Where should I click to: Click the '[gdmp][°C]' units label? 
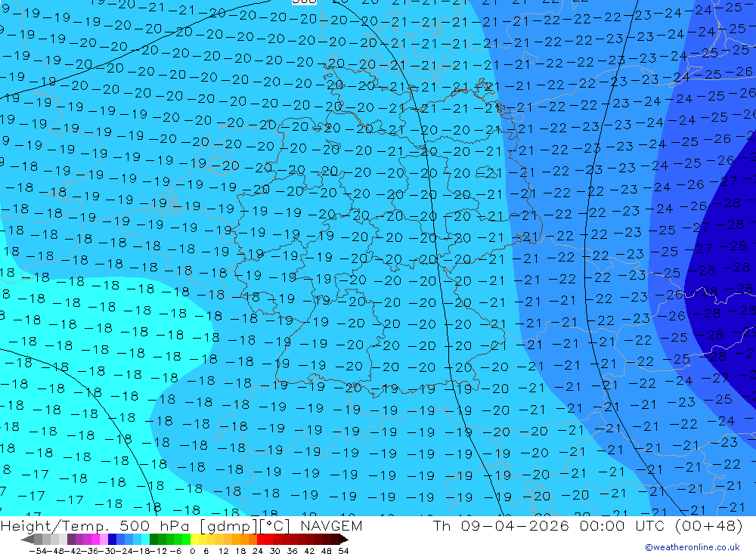point(245,526)
